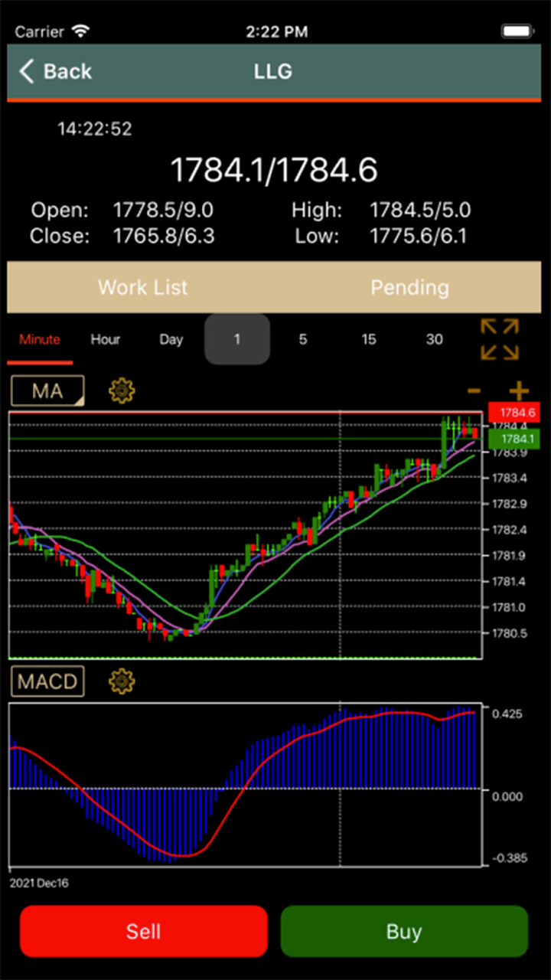This screenshot has height=980, width=551.
Task: Select the 5 minute interval
Action: [303, 339]
